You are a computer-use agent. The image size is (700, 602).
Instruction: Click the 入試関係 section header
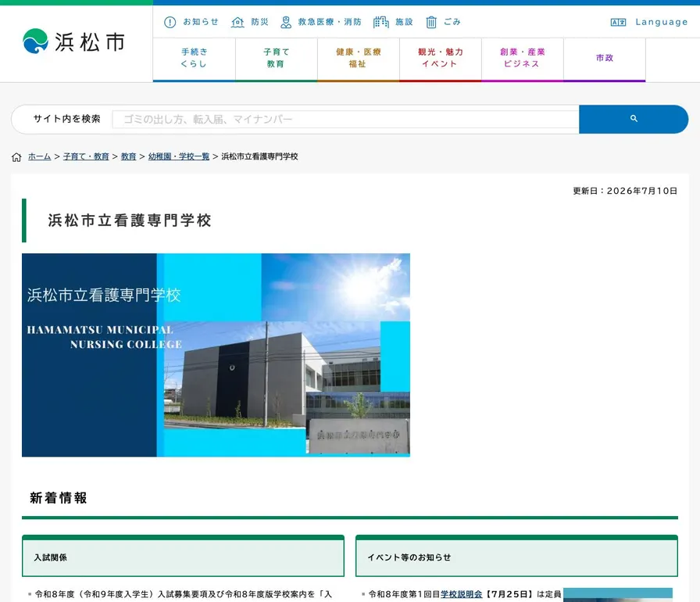click(x=183, y=557)
